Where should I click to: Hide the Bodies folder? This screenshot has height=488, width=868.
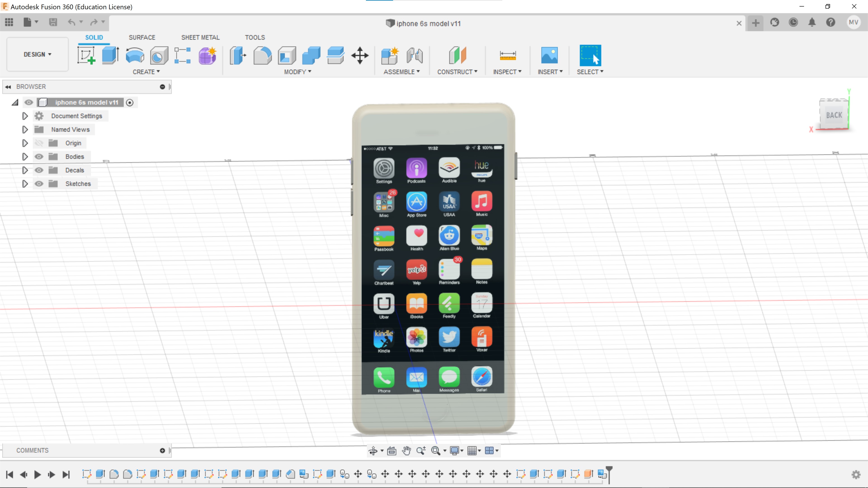(39, 157)
